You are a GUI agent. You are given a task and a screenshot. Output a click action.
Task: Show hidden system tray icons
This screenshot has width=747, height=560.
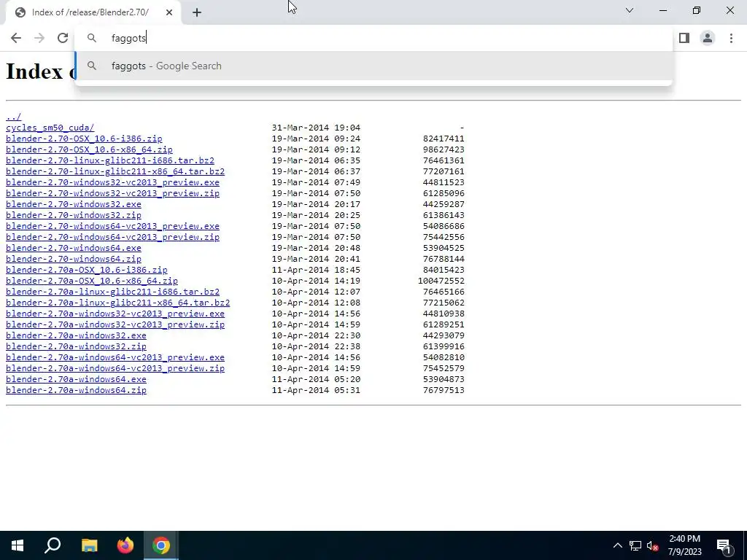(617, 545)
